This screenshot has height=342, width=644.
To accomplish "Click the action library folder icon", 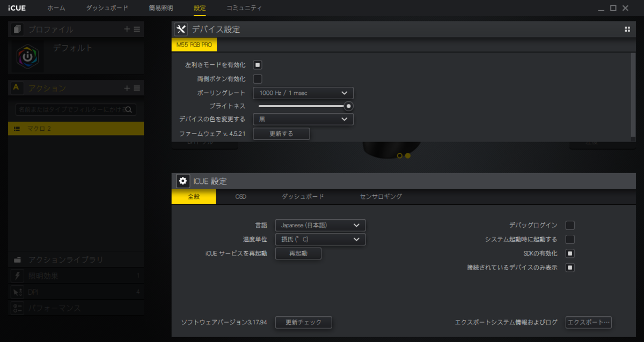I will point(17,260).
